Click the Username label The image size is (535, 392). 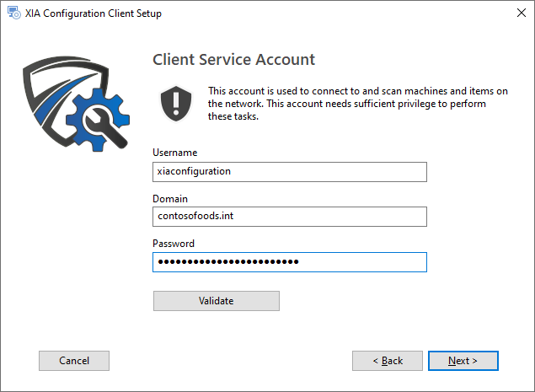[x=174, y=153]
